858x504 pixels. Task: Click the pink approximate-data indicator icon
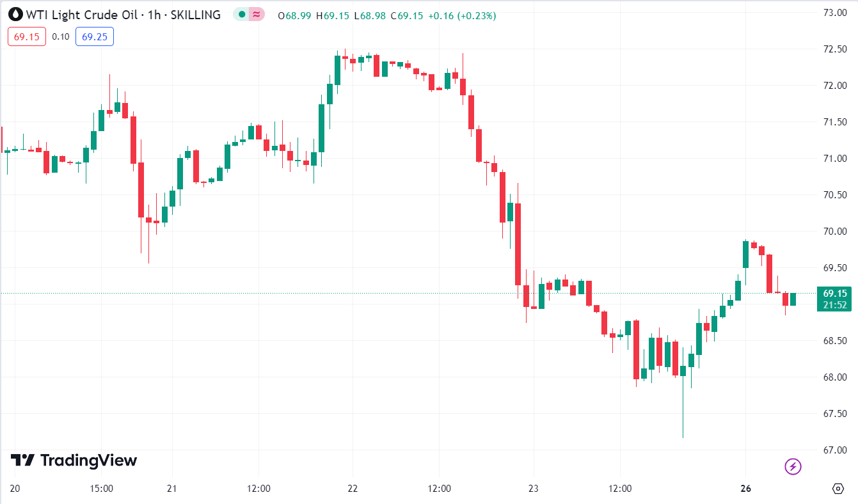coord(257,14)
